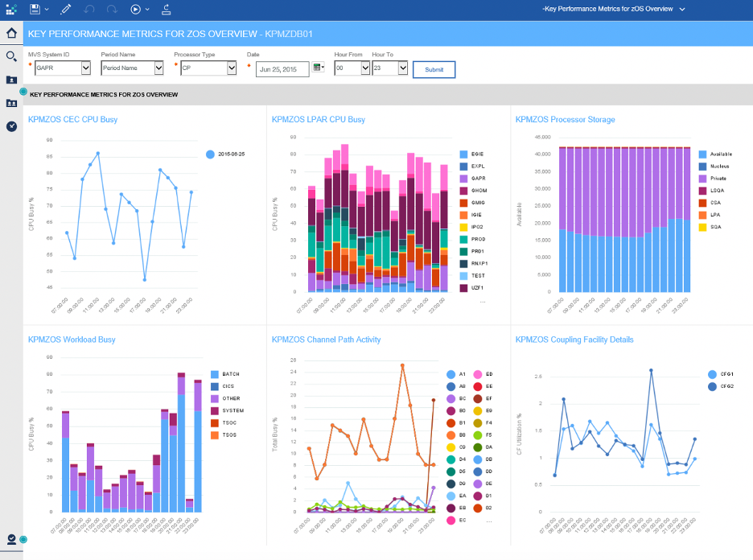Viewport: 753px width, 560px height.
Task: Open the Home icon in the left sidebar
Action: 11,34
